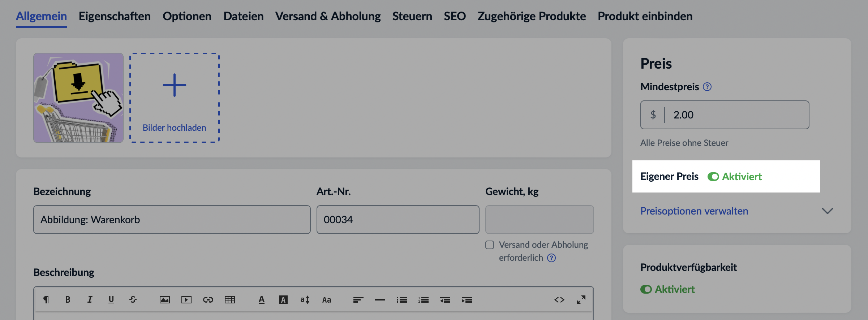Insert a table in the description

[x=230, y=300]
